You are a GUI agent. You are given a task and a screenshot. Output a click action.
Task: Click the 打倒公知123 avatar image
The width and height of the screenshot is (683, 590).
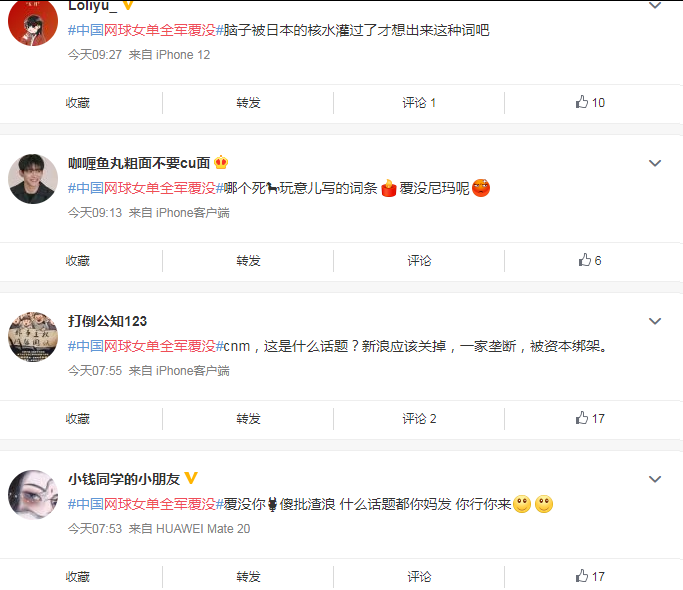(x=33, y=337)
